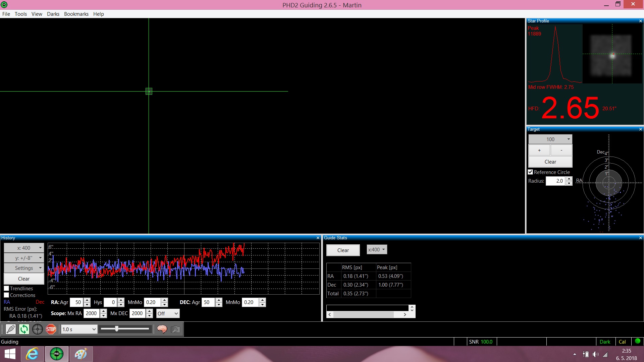Click the Target panel zoom in + button
This screenshot has width=644, height=362.
point(539,150)
